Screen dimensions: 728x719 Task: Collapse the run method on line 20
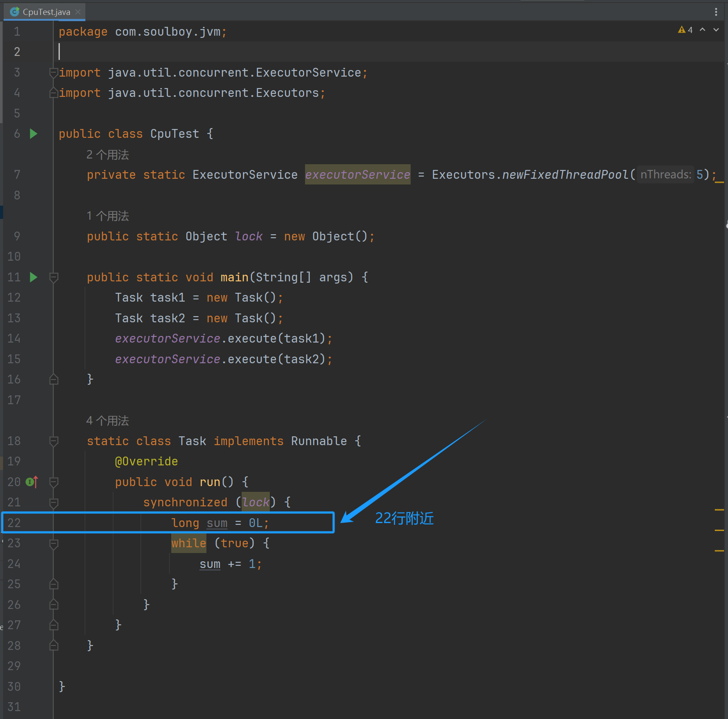pyautogui.click(x=54, y=482)
